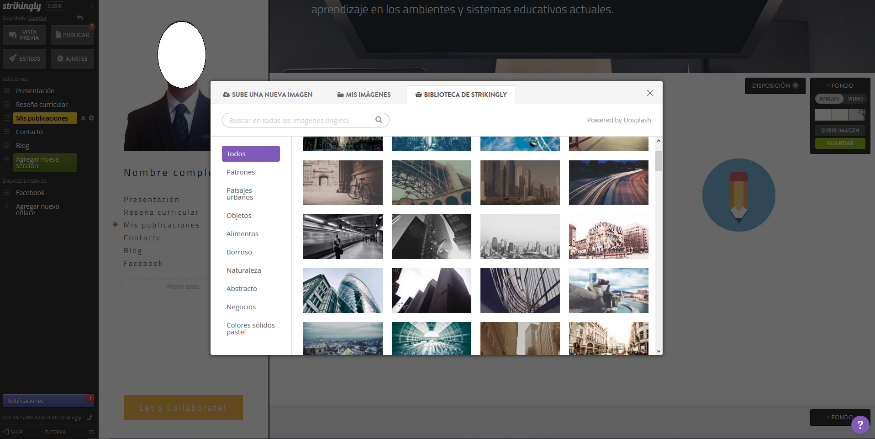Open the Disposición layout dropdown
The height and width of the screenshot is (439, 875).
(775, 86)
